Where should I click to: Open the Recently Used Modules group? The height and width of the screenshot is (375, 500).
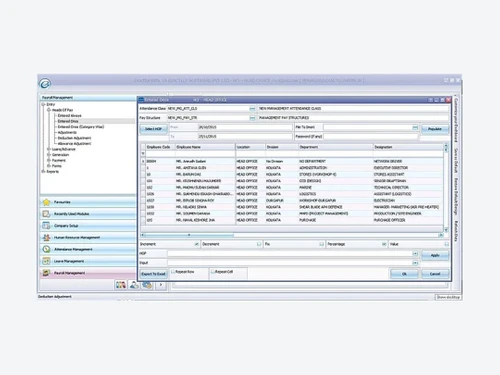point(88,214)
